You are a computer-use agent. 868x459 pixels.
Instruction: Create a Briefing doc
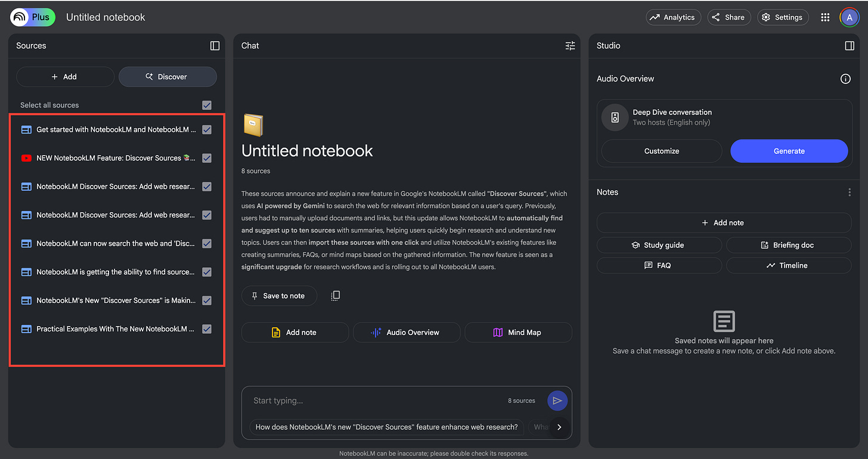click(789, 245)
